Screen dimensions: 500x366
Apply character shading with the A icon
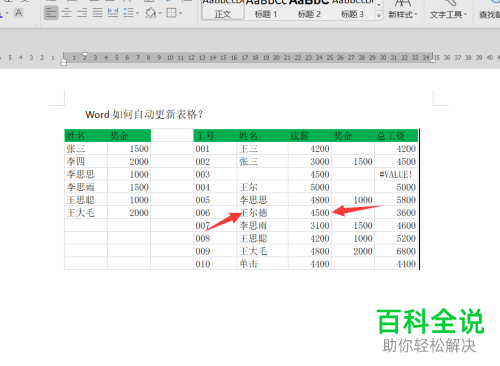(18, 13)
